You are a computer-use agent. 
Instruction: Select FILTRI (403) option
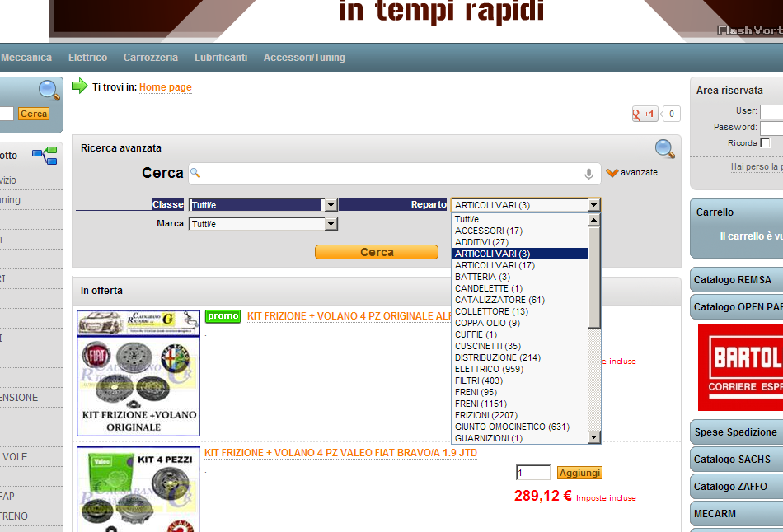click(x=519, y=380)
